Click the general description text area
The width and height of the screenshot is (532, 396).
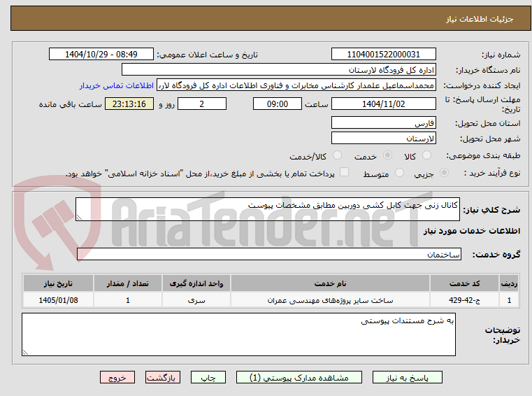[x=268, y=209]
